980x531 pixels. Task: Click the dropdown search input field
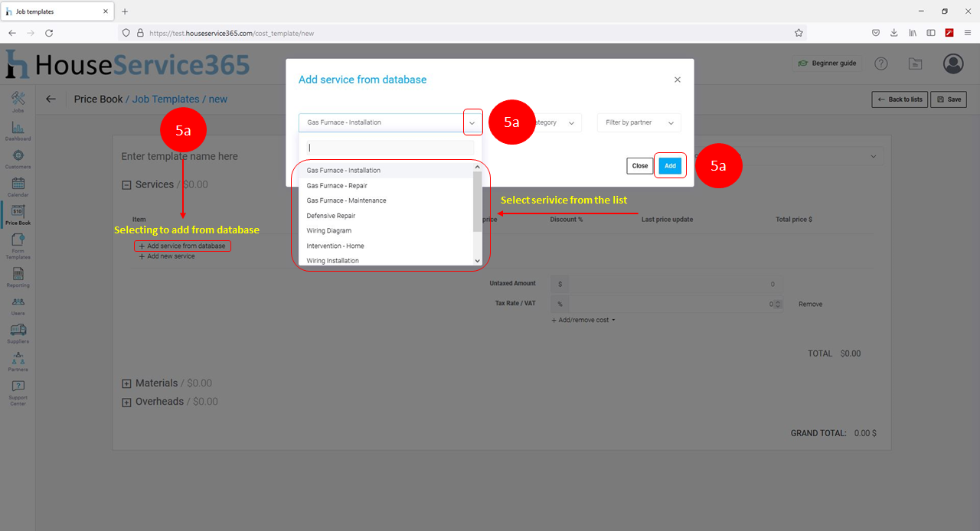[390, 148]
